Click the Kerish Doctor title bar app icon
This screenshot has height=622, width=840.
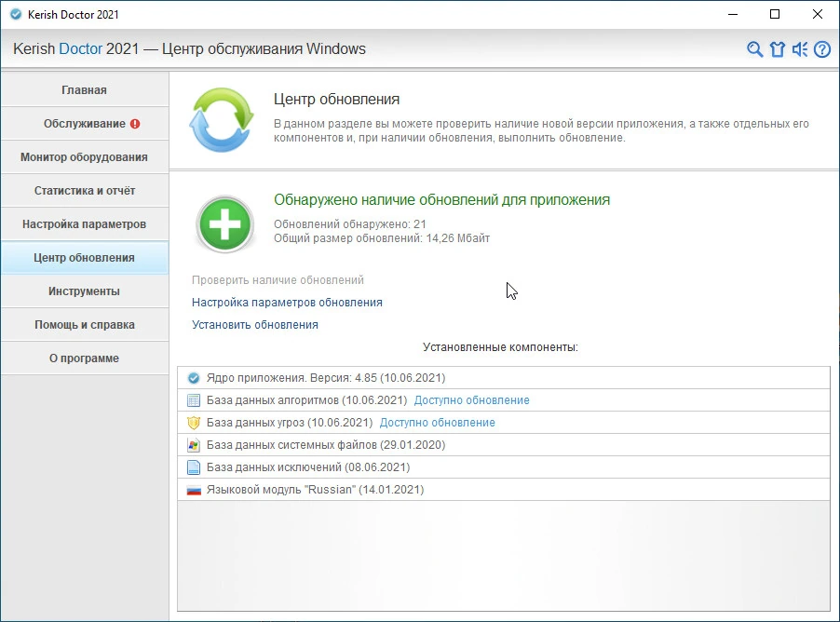(x=16, y=15)
